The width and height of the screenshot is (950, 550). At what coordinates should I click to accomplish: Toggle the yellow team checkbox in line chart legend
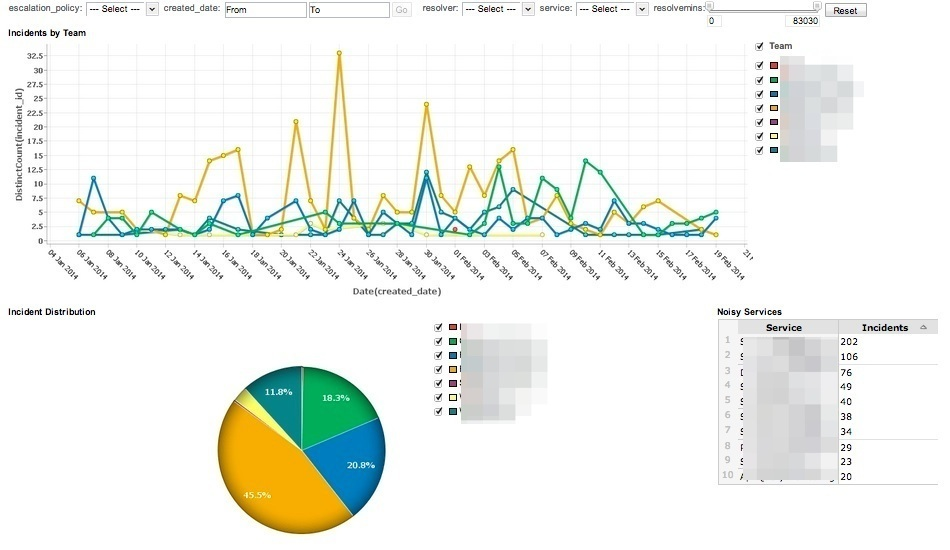pyautogui.click(x=760, y=136)
